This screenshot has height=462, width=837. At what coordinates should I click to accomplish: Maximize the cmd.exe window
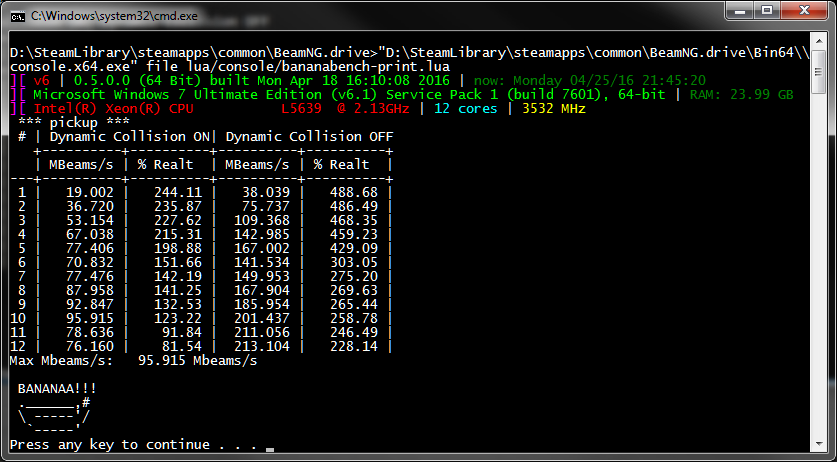pyautogui.click(x=768, y=10)
